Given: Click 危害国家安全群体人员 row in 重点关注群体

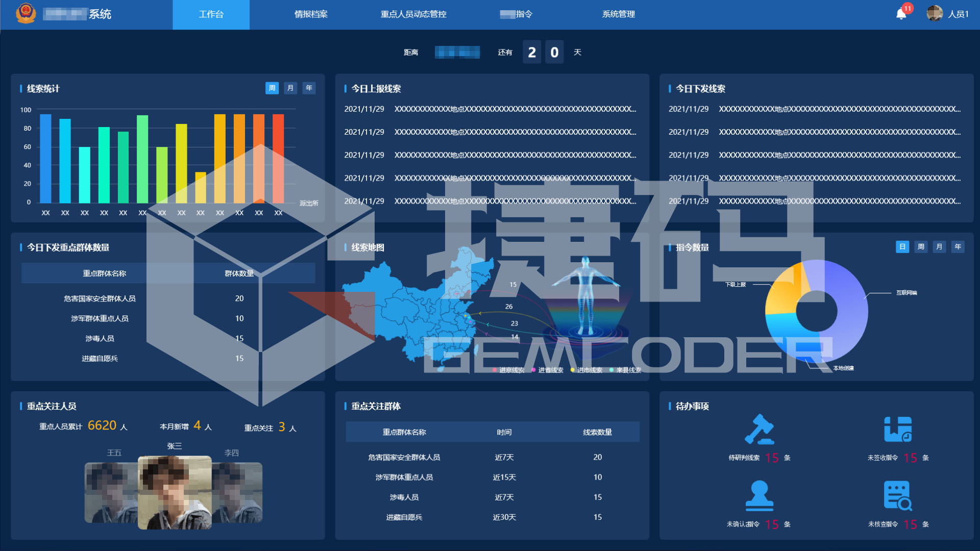Looking at the screenshot, I should 404,458.
